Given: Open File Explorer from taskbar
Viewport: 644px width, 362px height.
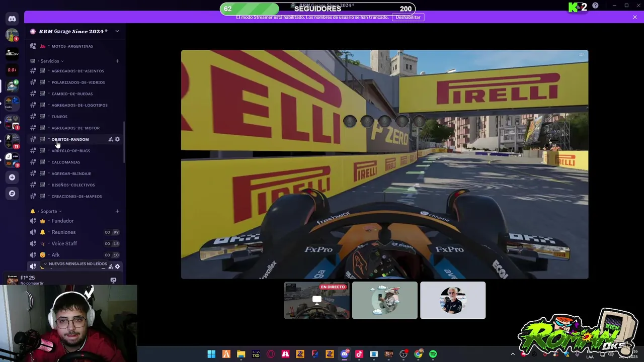Looking at the screenshot, I should click(241, 354).
